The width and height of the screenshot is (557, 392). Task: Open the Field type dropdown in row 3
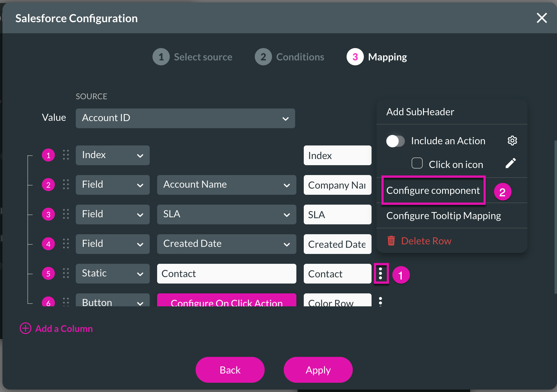tap(113, 214)
